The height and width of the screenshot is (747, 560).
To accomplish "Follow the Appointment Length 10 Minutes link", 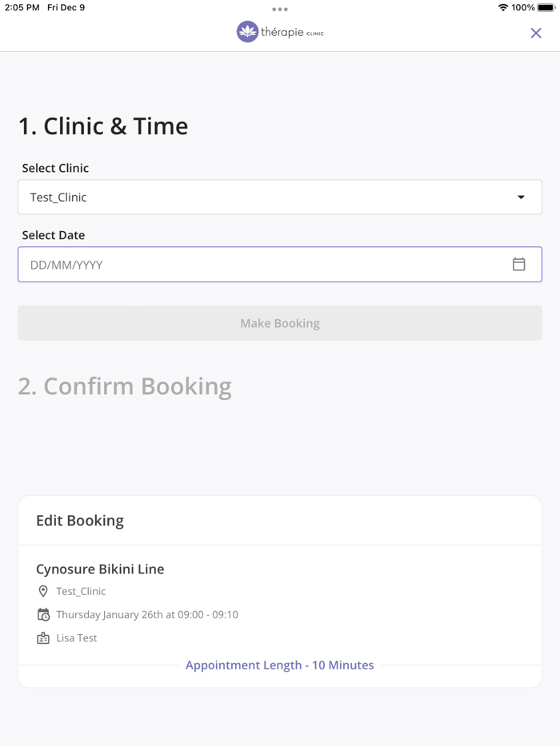I will click(280, 665).
